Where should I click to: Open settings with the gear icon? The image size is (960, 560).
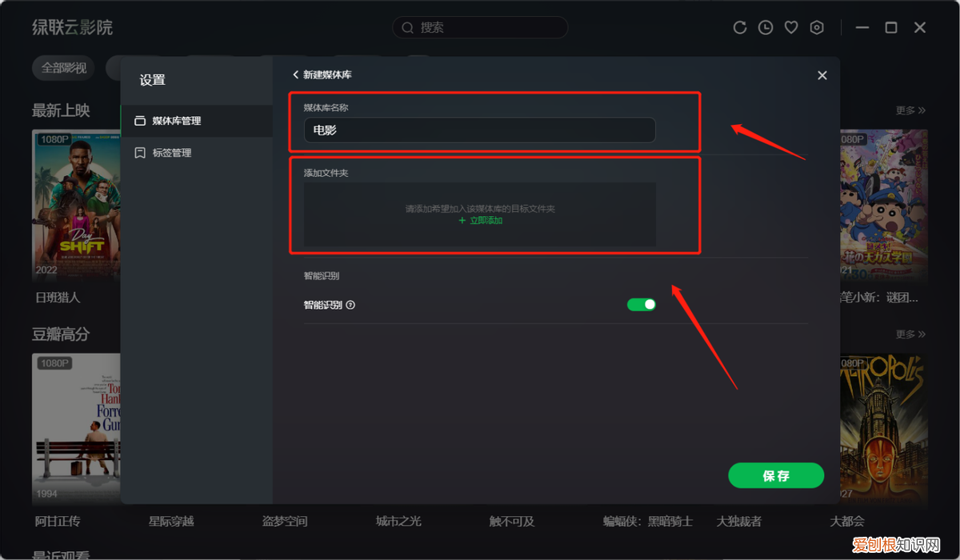coord(816,26)
